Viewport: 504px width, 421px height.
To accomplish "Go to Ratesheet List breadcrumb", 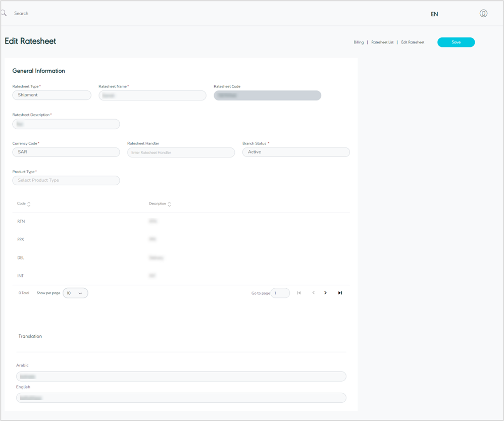I will [x=382, y=42].
